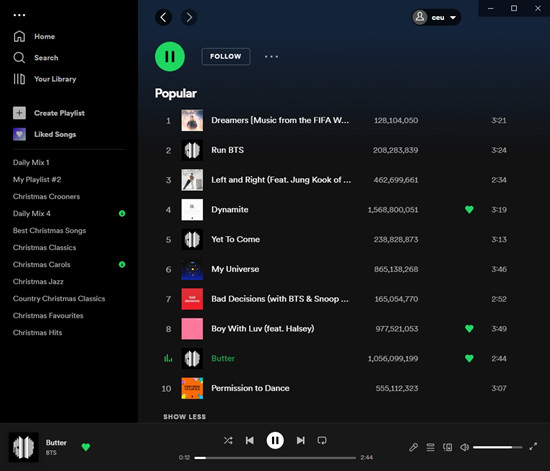Screen dimensions: 550x471
Task: Open My Playlist #2
Action: click(37, 180)
